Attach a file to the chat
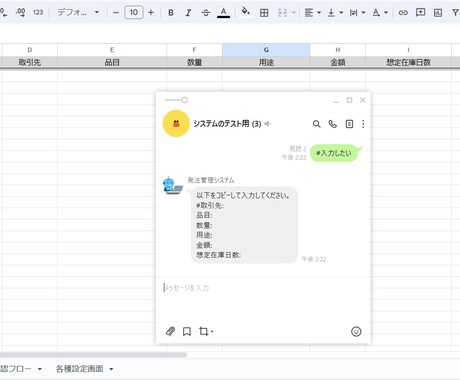Image resolution: width=460 pixels, height=380 pixels. (170, 331)
